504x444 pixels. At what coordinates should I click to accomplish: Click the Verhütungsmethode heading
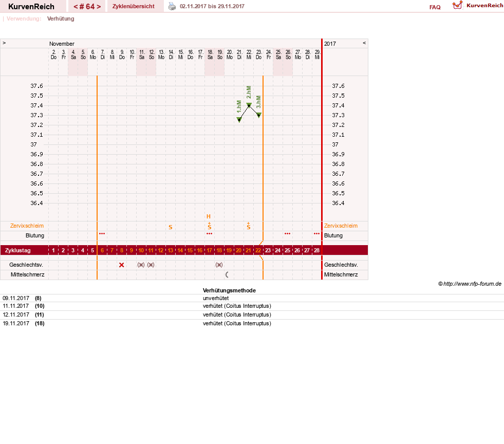(229, 290)
